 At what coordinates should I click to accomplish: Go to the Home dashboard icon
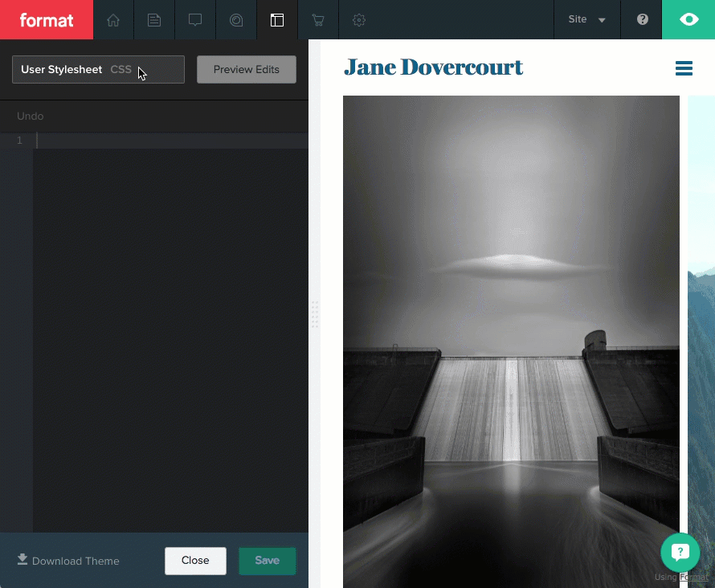tap(114, 20)
